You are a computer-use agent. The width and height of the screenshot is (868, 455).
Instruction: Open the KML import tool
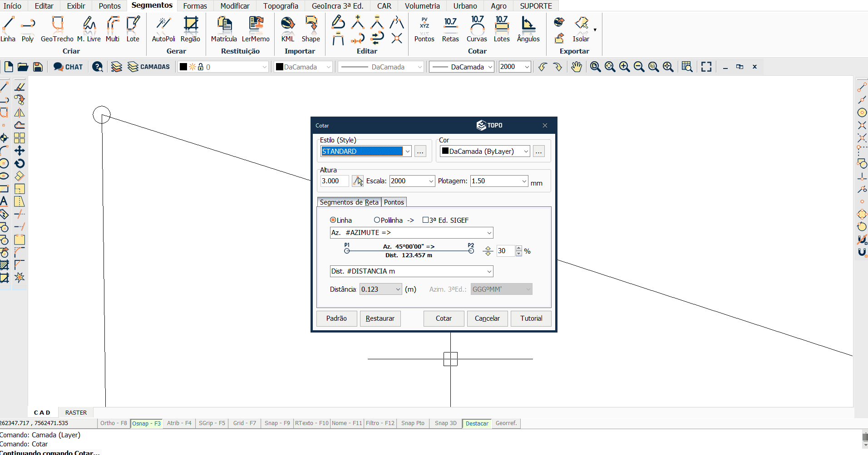tap(288, 29)
